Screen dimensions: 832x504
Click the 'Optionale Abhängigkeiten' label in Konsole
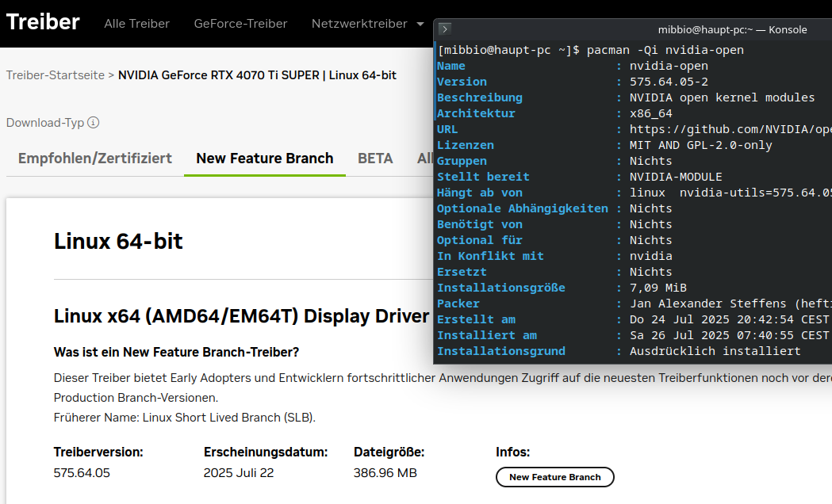click(523, 208)
